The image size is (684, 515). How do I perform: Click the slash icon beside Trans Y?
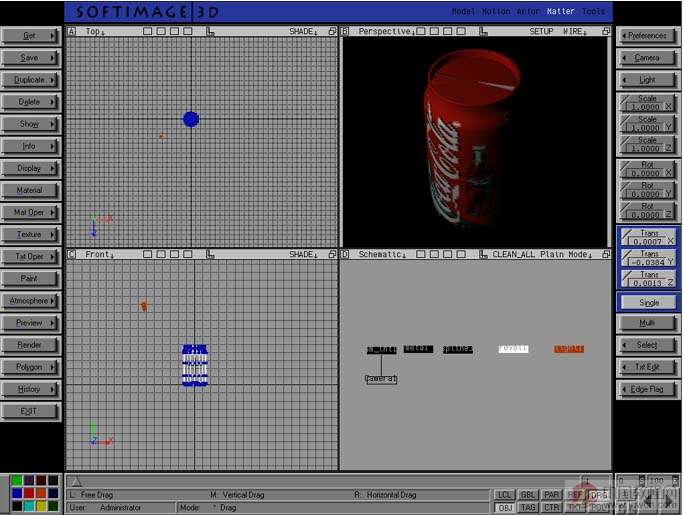click(626, 256)
